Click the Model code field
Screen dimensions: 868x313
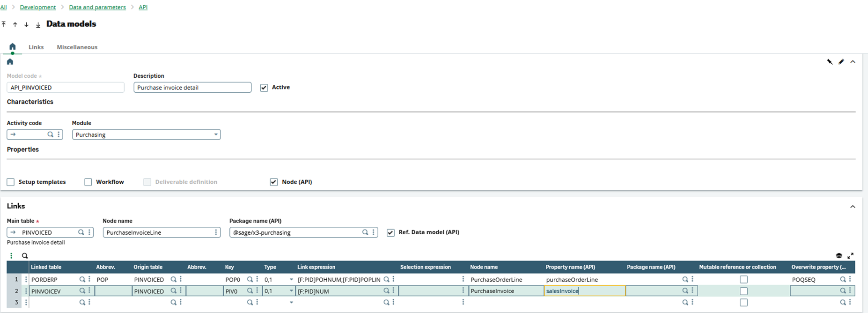(x=66, y=88)
